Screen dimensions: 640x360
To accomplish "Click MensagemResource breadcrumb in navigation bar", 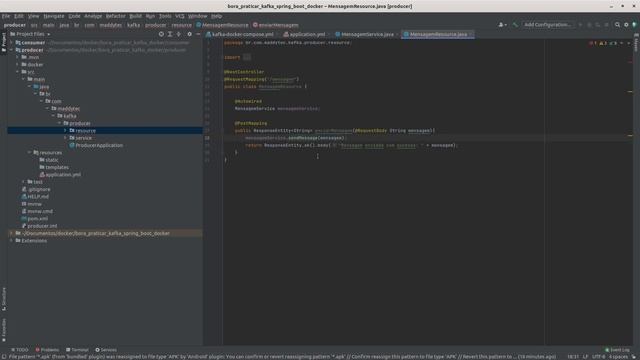I will coord(222,25).
